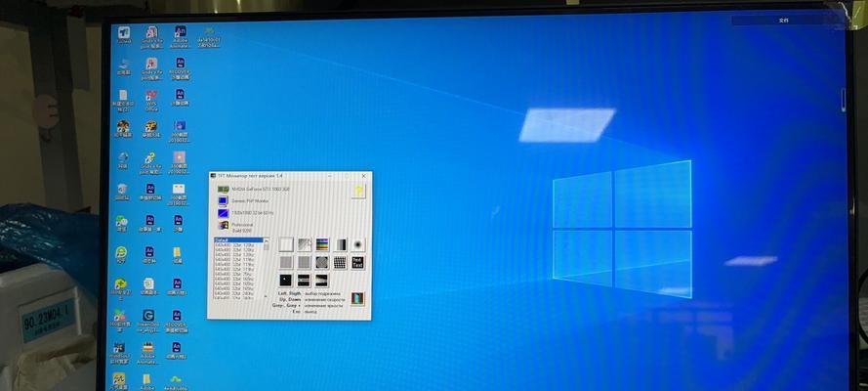Open the color bars test pattern

[x=322, y=244]
